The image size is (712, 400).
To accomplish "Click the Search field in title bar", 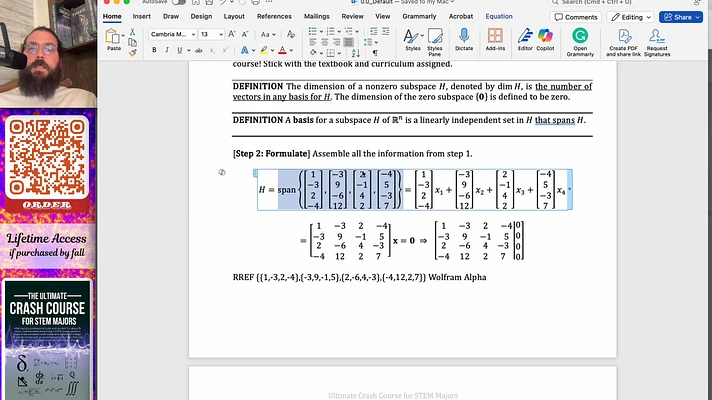I will [618, 2].
